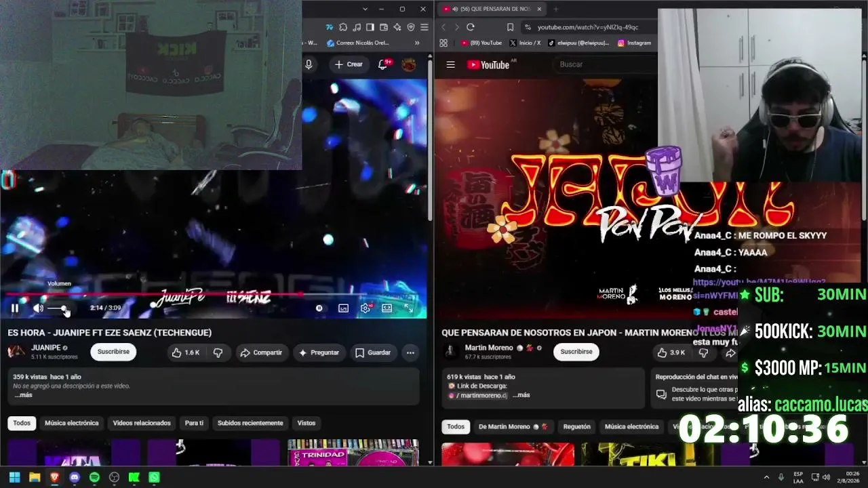Open more actions menu under ES HORA video
Image resolution: width=868 pixels, height=488 pixels.
[x=410, y=352]
